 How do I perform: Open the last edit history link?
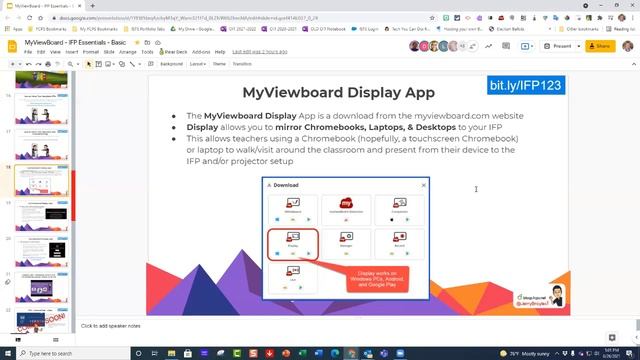pyautogui.click(x=260, y=52)
